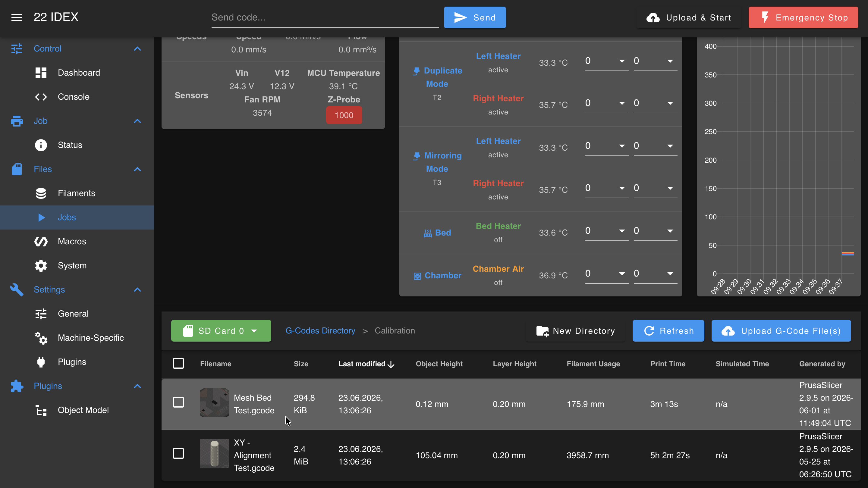Screen dimensions: 868x488
Task: Sort by the Print Time column header
Action: click(x=668, y=364)
